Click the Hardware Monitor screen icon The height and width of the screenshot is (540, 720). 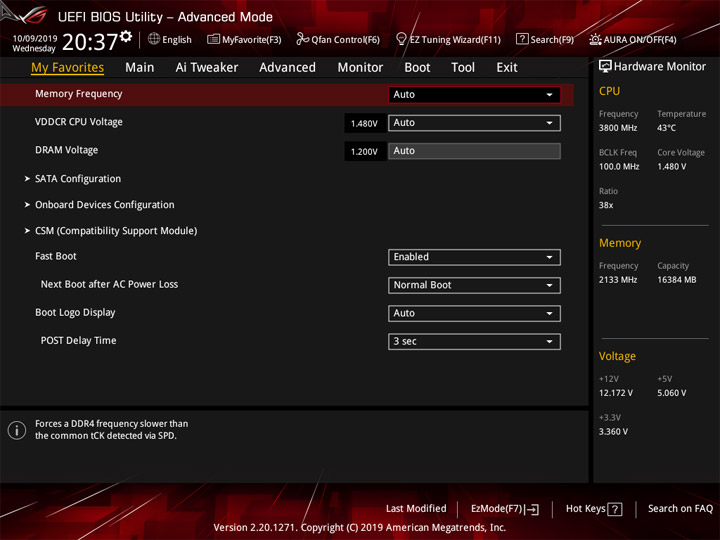pos(605,66)
